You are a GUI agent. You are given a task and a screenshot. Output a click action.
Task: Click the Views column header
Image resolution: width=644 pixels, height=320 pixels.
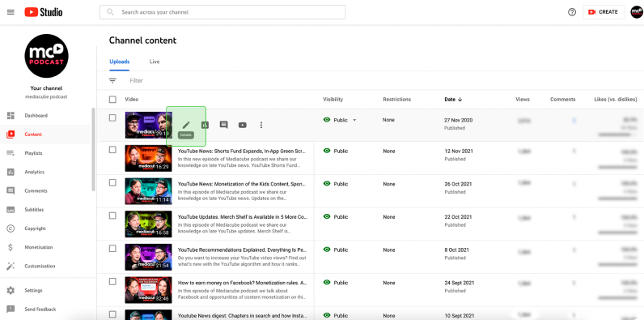pos(523,100)
